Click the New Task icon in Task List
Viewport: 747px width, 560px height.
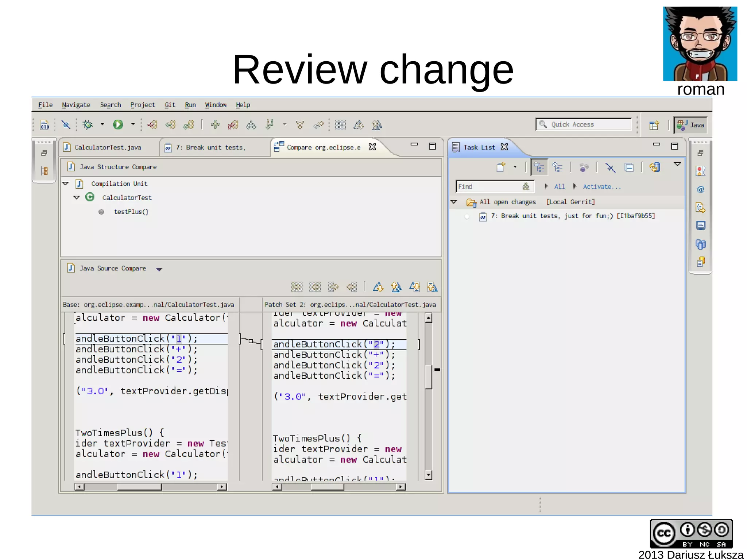(501, 167)
